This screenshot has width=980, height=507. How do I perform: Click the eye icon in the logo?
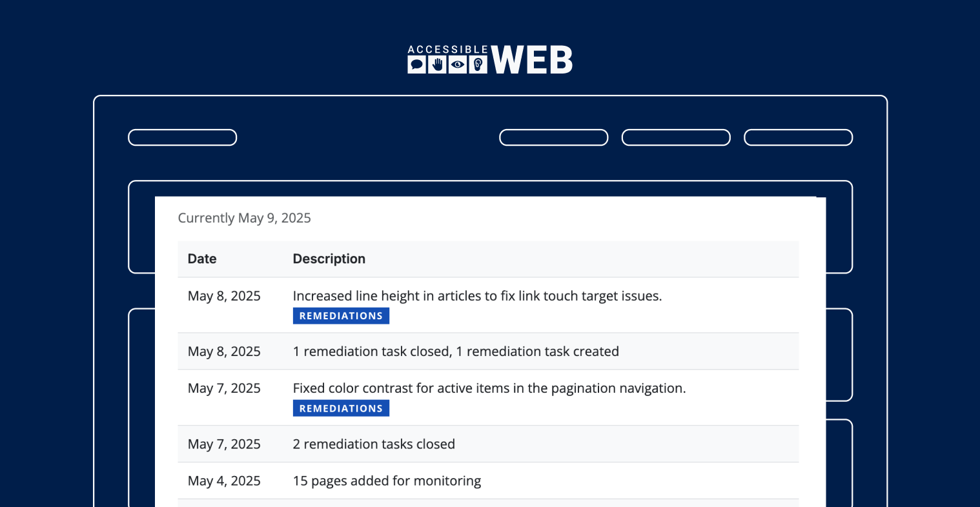[458, 65]
